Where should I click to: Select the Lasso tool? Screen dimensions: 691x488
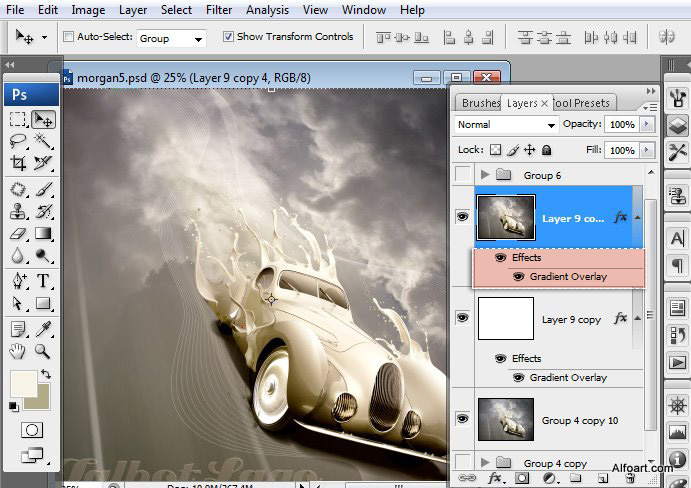pos(18,141)
